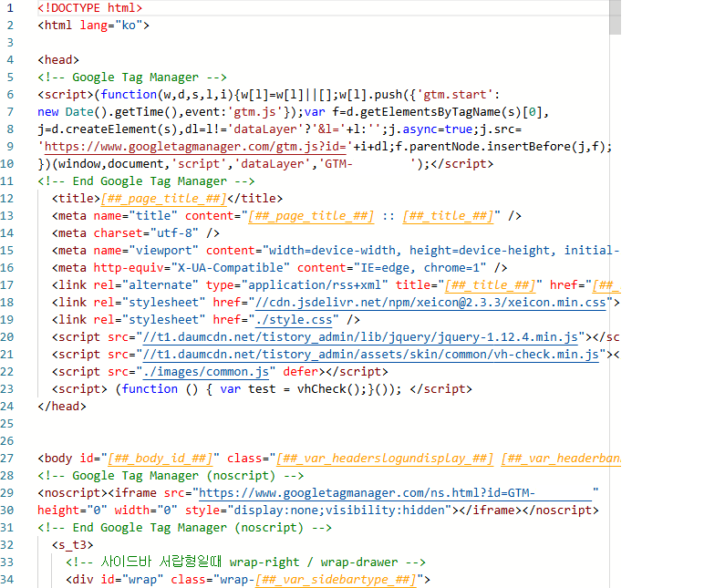Click the vhCheck() call on line 23

click(x=328, y=389)
